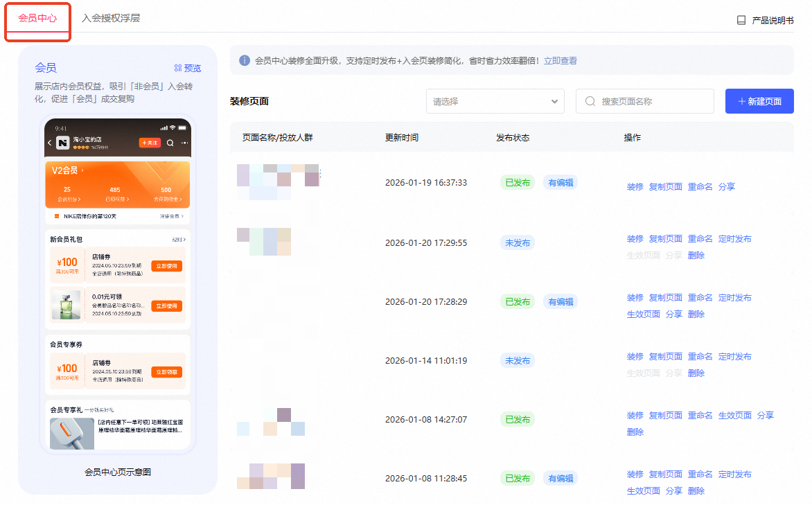Click 定时发布 for the 17:29:55 row

click(x=735, y=239)
